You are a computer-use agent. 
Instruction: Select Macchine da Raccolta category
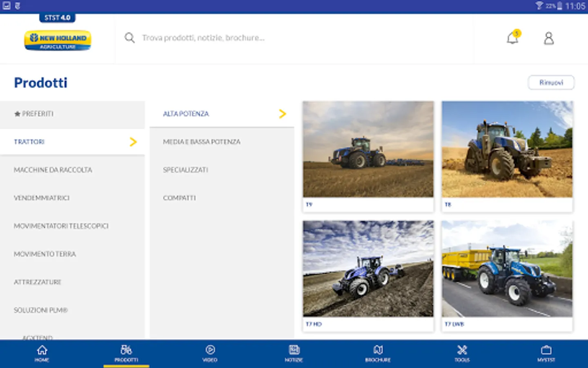point(72,170)
